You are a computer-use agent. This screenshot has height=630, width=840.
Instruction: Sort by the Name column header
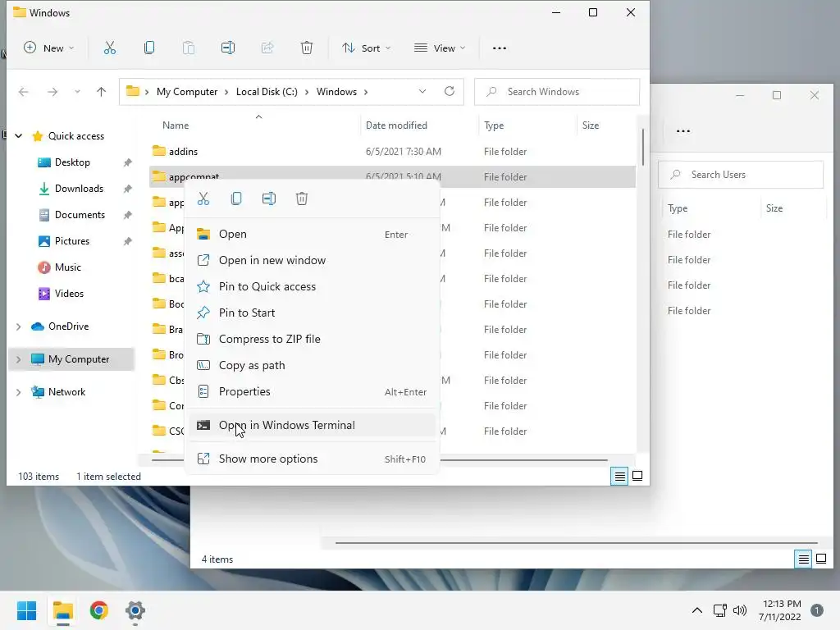pyautogui.click(x=176, y=126)
